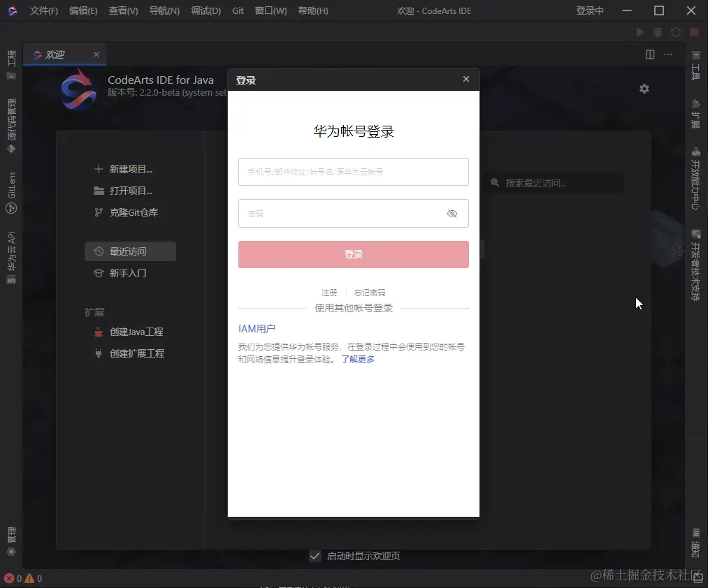The height and width of the screenshot is (588, 708).
Task: Click the CodeArts logo in title bar
Action: (13, 10)
